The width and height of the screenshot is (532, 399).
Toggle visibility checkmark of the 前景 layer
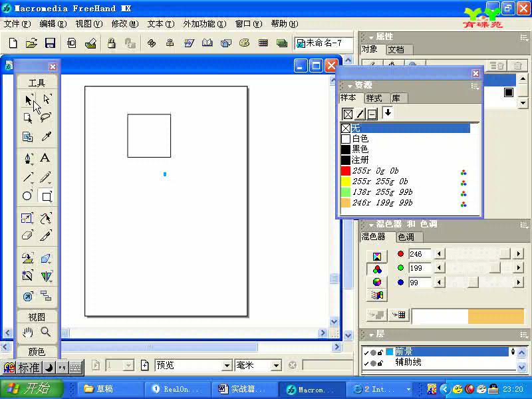366,352
